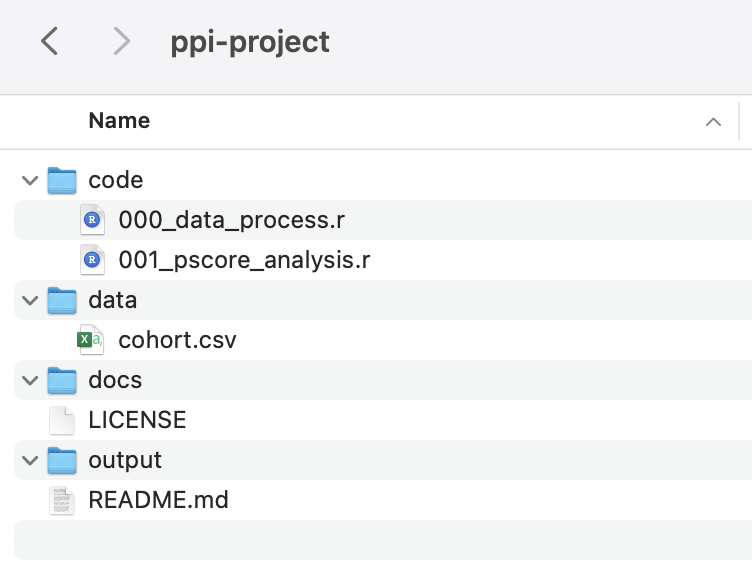
Task: Click the back navigation arrow
Action: click(x=49, y=41)
